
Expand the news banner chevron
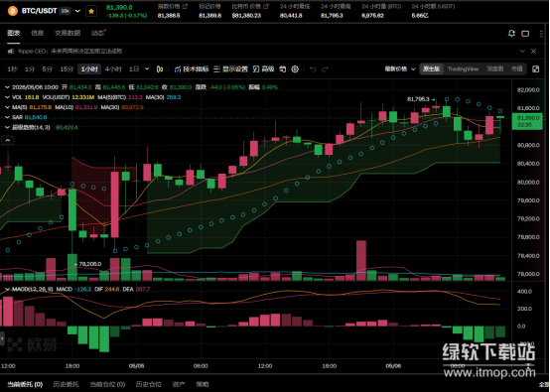(x=522, y=52)
